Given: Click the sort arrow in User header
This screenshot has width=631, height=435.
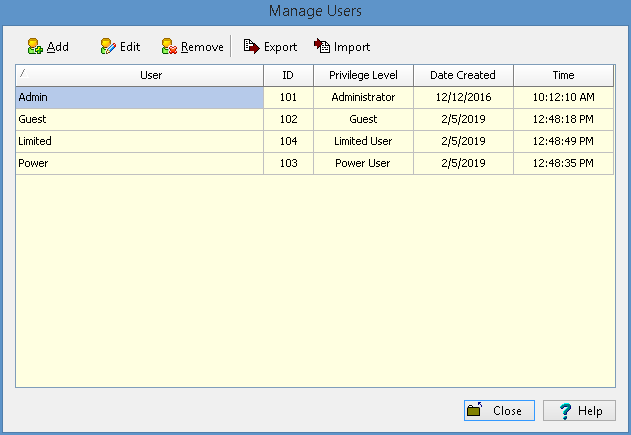Looking at the screenshot, I should (x=23, y=73).
